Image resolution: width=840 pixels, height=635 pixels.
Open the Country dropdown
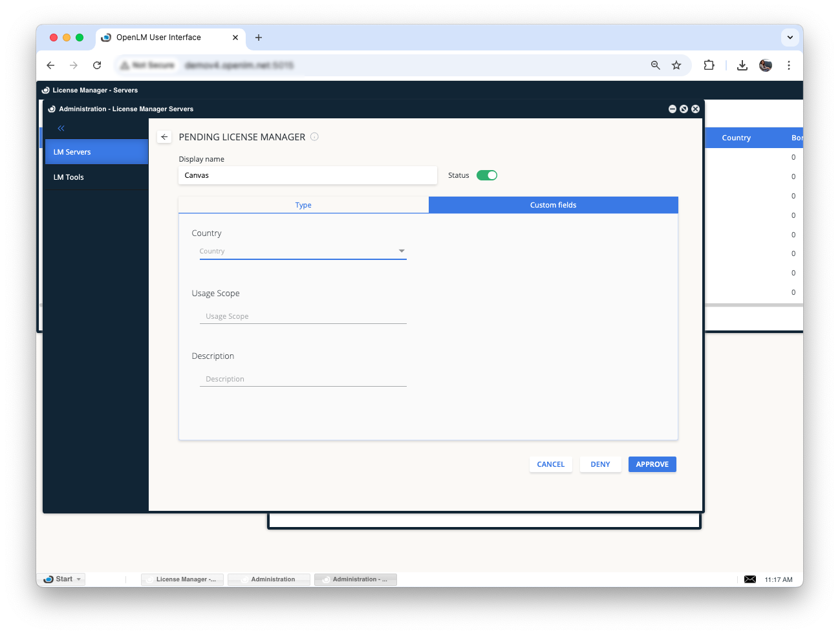tap(303, 251)
